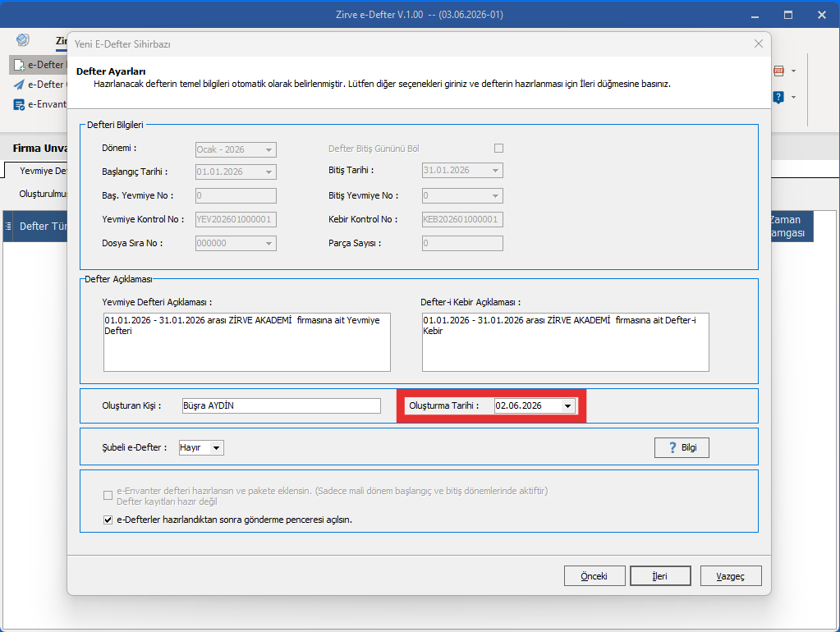Select the Yevmiye Defteri tab in main window
The image size is (840, 632).
click(x=43, y=171)
